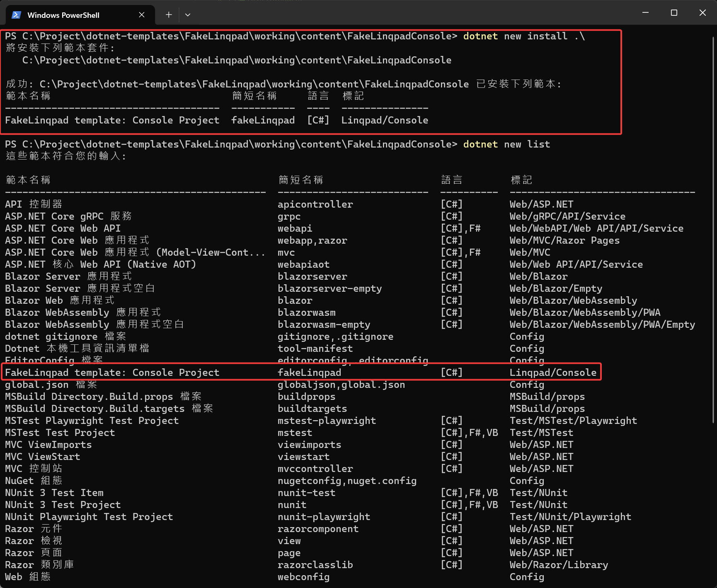The image size is (717, 588).
Task: Open the new tab profile dropdown
Action: click(188, 15)
